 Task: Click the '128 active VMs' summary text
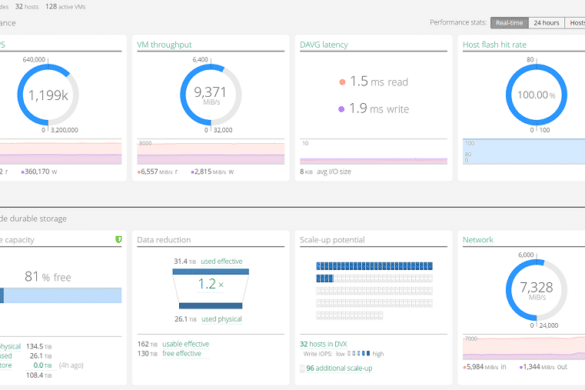65,7
